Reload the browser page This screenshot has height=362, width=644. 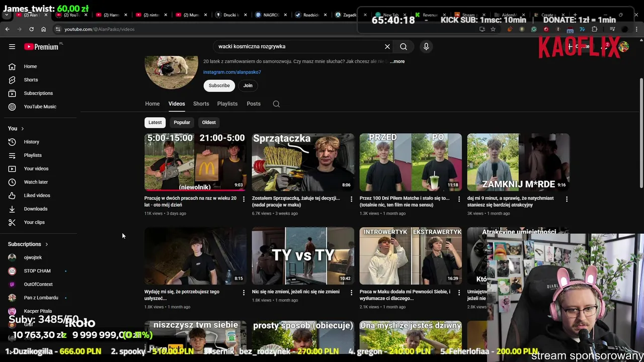click(x=31, y=29)
